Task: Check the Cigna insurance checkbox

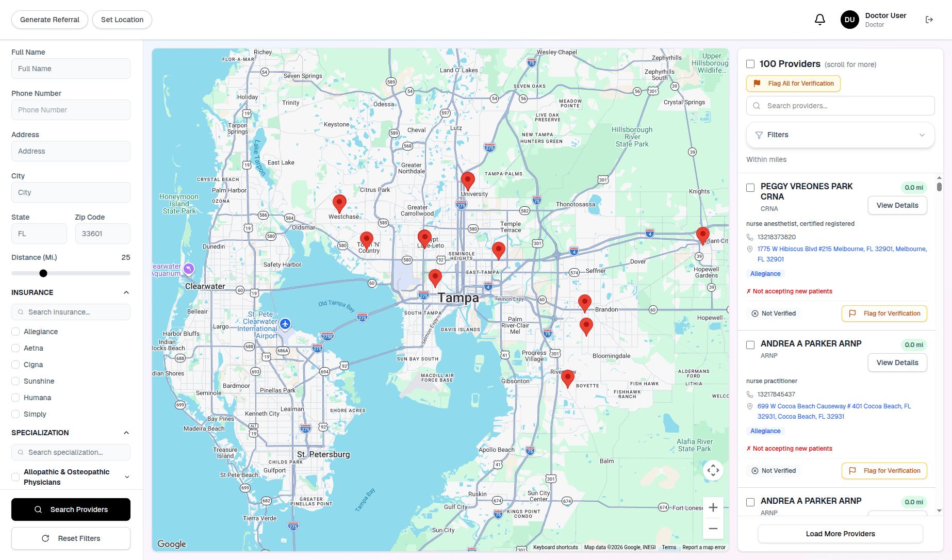Action: pos(15,365)
